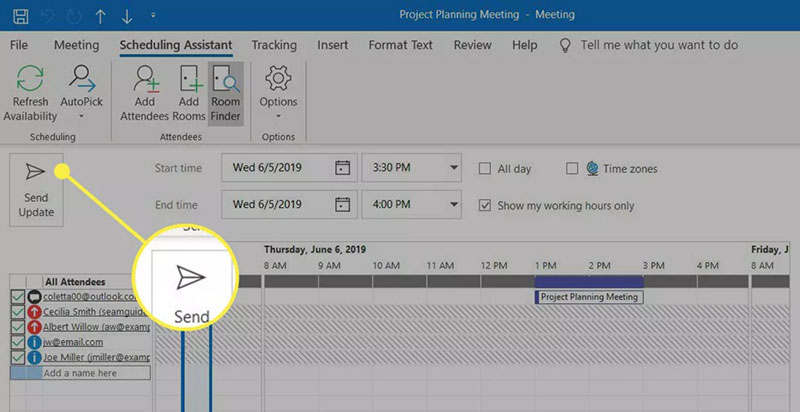Check the All day checkbox
800x412 pixels.
pyautogui.click(x=485, y=169)
